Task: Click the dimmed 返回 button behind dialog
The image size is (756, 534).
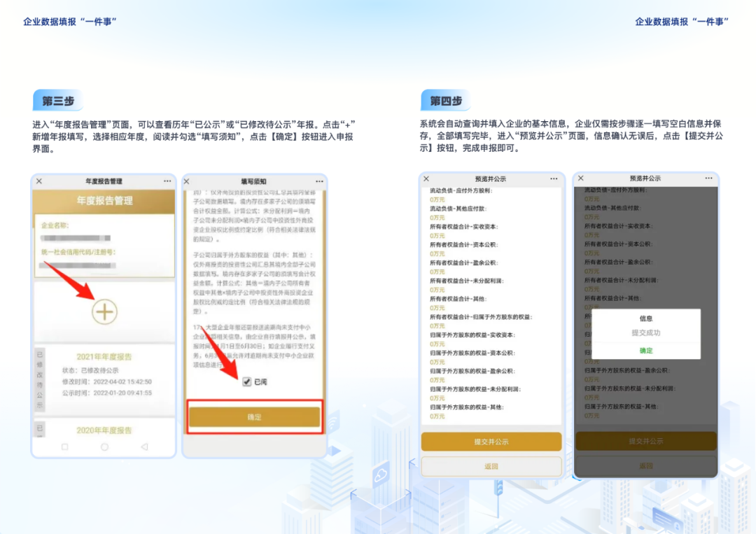Action: 646,466
